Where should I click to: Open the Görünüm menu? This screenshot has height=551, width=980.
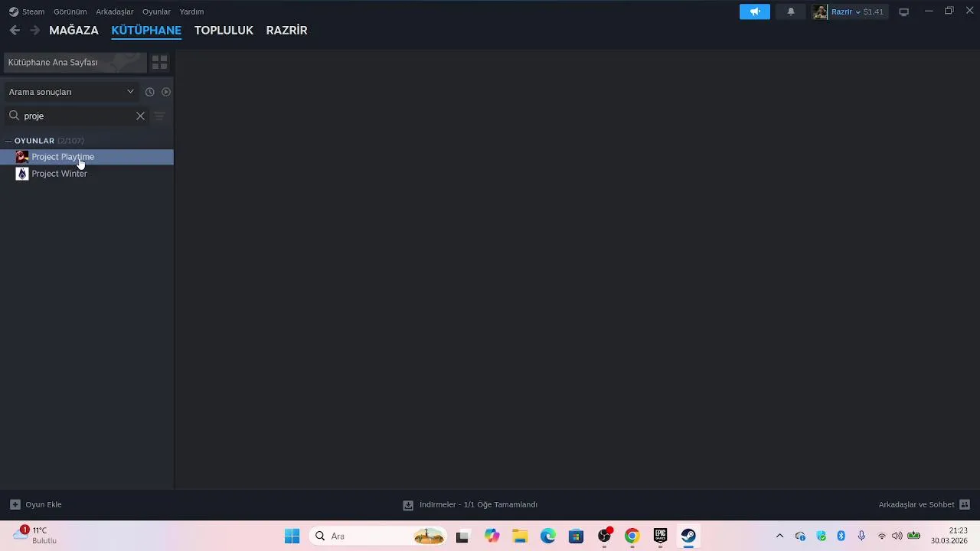tap(70, 11)
